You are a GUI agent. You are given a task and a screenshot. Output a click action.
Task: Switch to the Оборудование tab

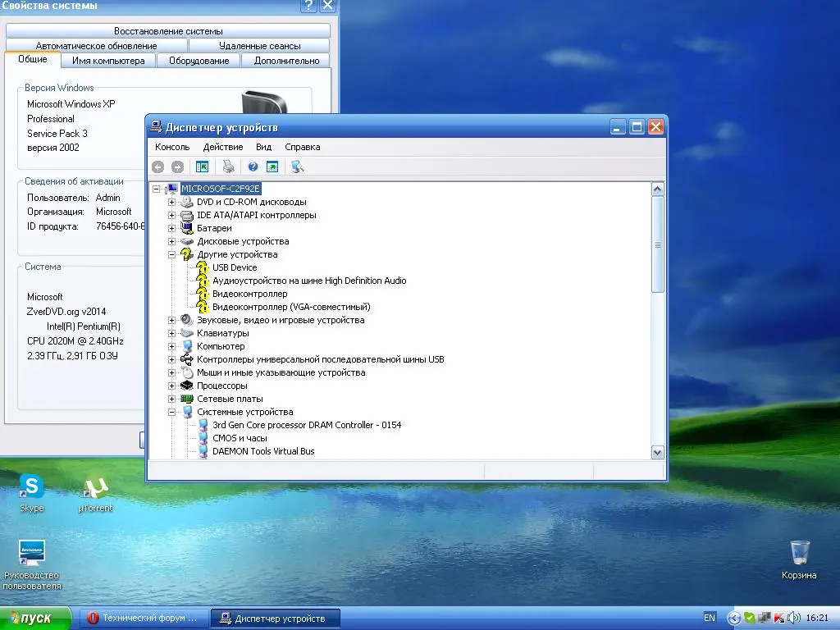(199, 61)
